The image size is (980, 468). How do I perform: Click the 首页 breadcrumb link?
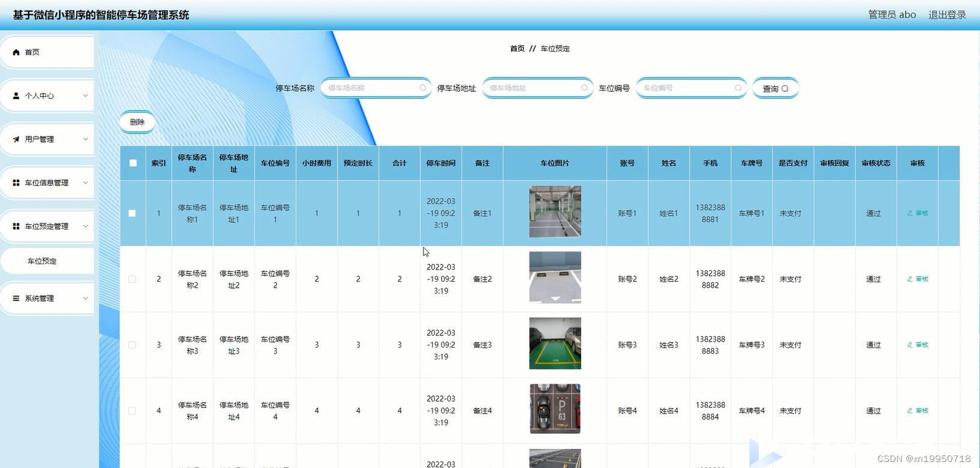tap(518, 49)
